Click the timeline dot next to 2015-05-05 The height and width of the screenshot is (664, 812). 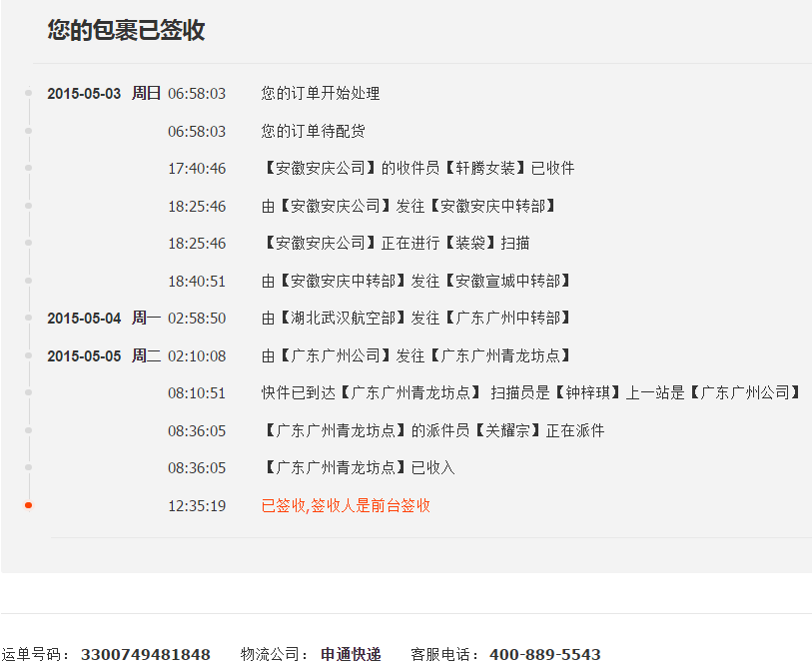(x=28, y=355)
